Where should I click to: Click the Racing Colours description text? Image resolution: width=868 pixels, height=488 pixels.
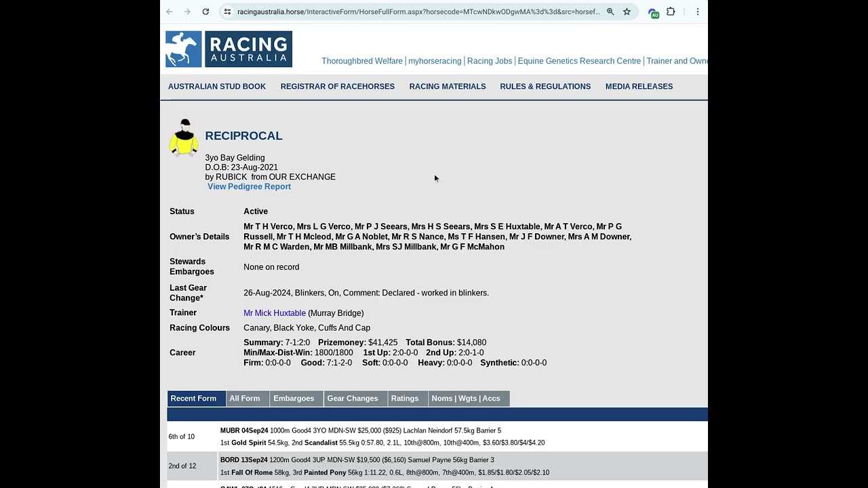[307, 328]
